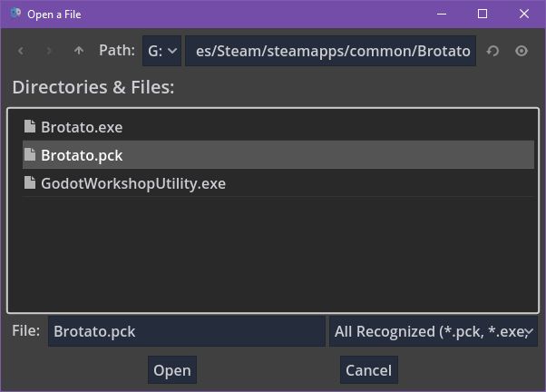Click the GodotWorkshopUtility.exe file icon
Screen dimensions: 546x392
click(30, 183)
